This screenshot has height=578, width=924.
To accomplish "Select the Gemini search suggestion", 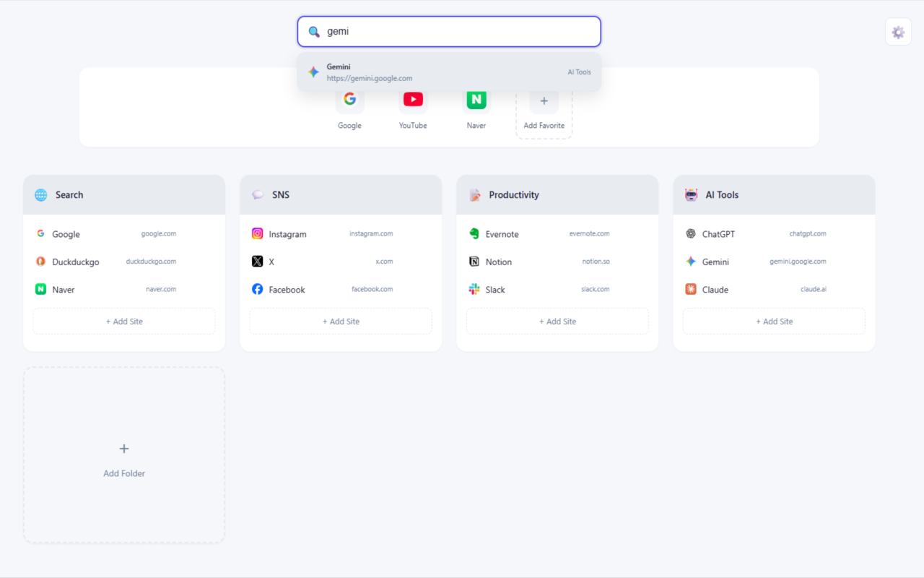I will 449,72.
